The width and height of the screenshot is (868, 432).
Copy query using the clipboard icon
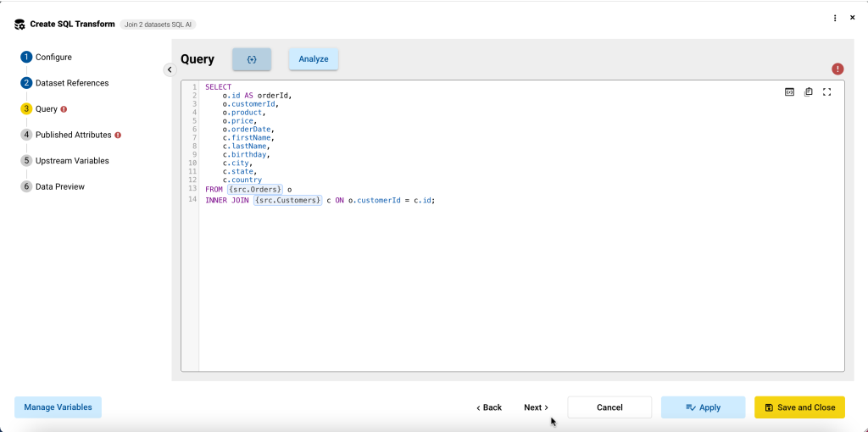coord(808,92)
